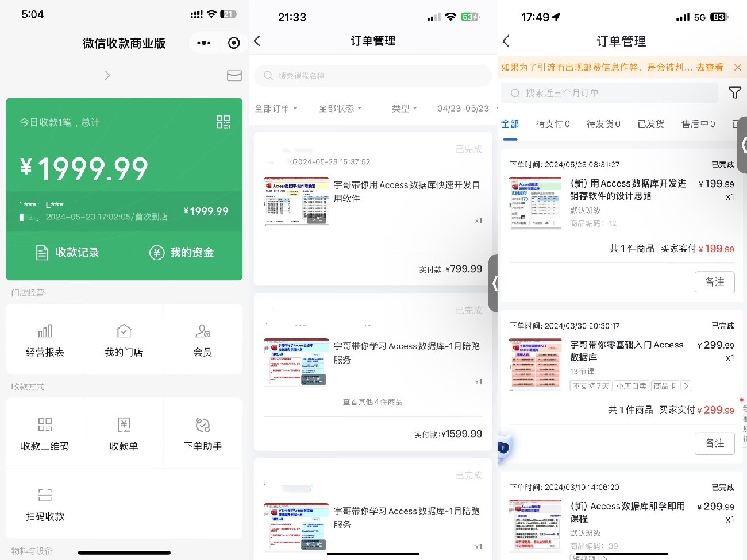Open 扫码收款 scan-to-collect
Image resolution: width=747 pixels, height=560 pixels.
click(45, 504)
